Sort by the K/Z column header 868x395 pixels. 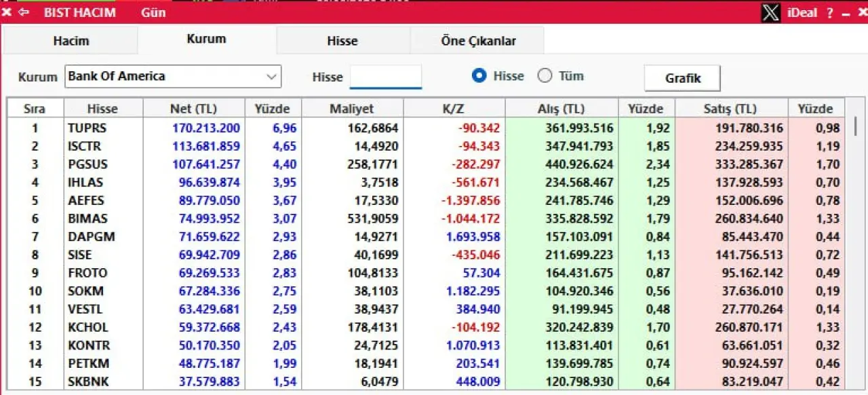tap(454, 109)
